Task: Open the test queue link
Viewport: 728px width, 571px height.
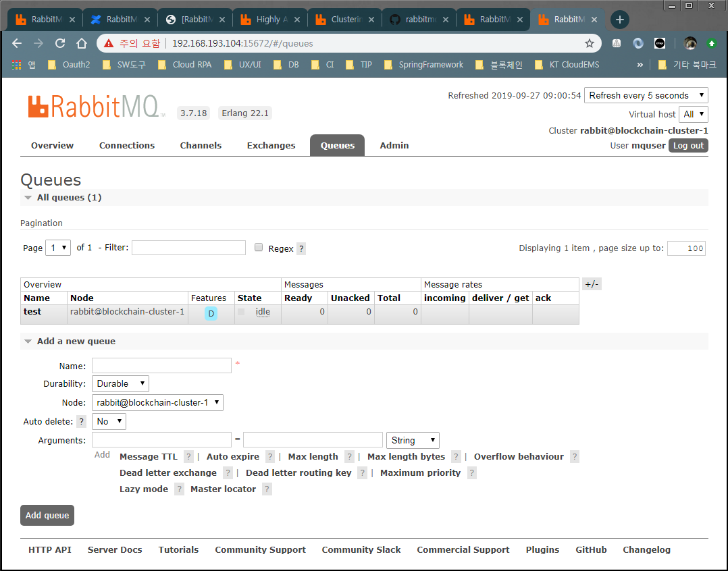Action: tap(32, 312)
